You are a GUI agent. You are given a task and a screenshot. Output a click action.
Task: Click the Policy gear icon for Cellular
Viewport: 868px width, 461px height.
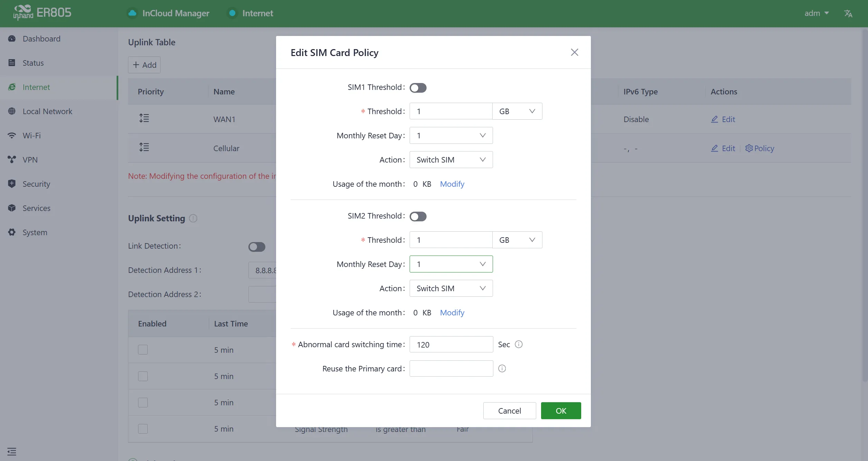[x=749, y=148]
